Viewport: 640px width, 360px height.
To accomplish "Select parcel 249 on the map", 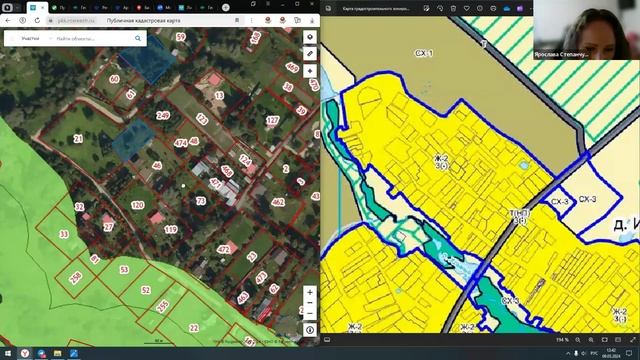I will [x=163, y=116].
